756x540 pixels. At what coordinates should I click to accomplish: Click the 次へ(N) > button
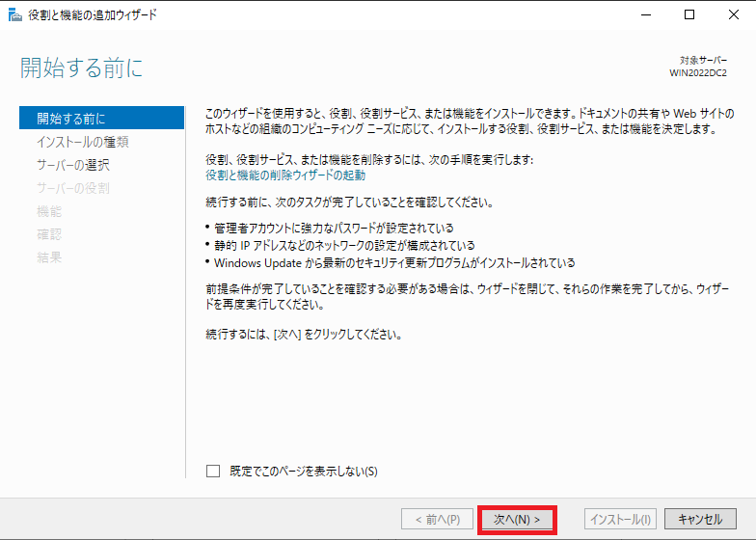[x=517, y=519]
